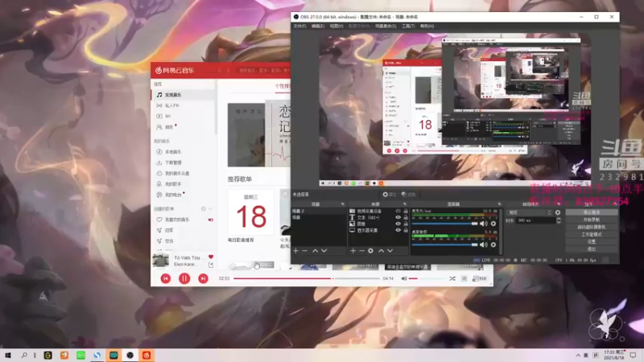The width and height of the screenshot is (644, 362).
Task: Adjust the NetEase player volume slider
Action: (427, 278)
